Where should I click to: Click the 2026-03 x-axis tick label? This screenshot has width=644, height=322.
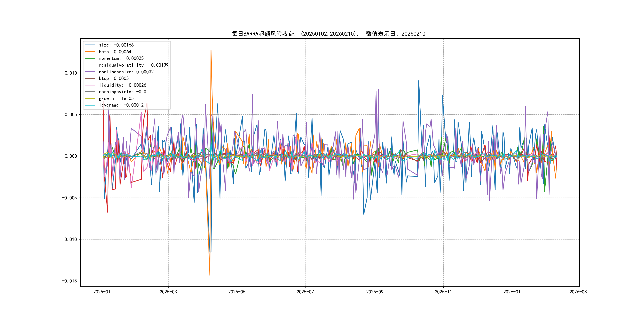[578, 292]
